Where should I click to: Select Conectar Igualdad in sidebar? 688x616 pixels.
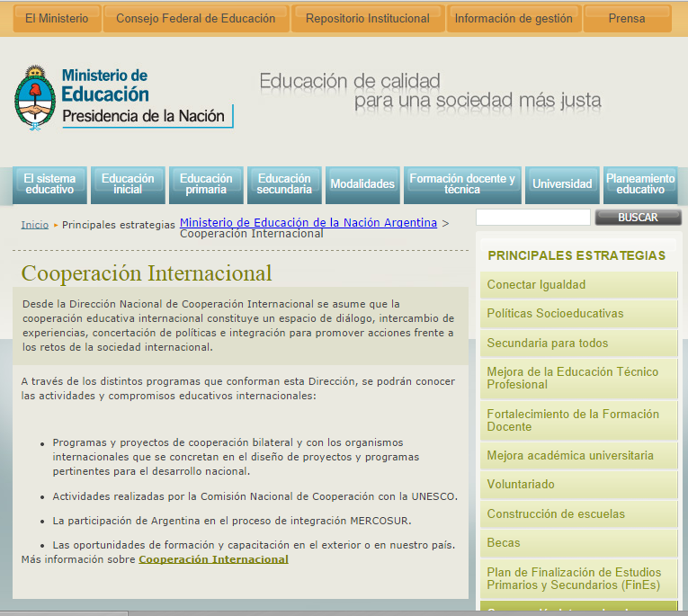536,285
